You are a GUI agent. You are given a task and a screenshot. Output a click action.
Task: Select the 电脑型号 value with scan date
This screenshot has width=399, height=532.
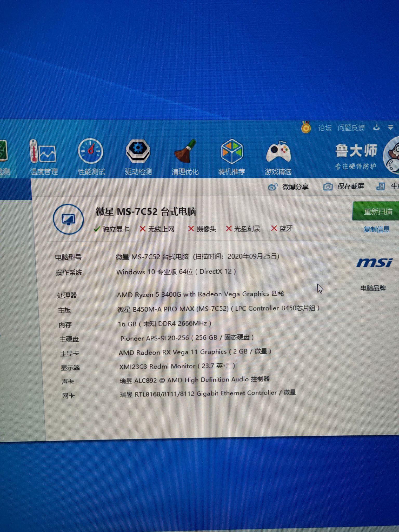(x=197, y=257)
